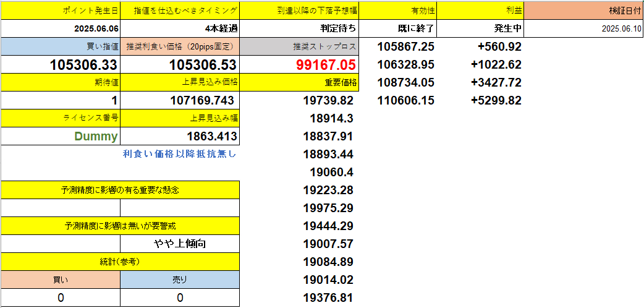Click the 既に終了 cell
The height and width of the screenshot is (308, 644).
[x=397, y=29]
